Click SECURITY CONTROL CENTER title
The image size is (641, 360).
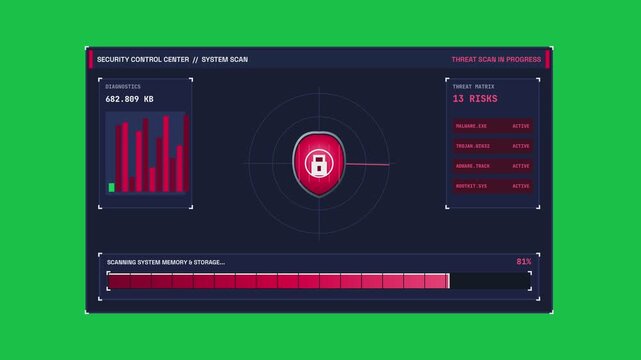(143, 60)
